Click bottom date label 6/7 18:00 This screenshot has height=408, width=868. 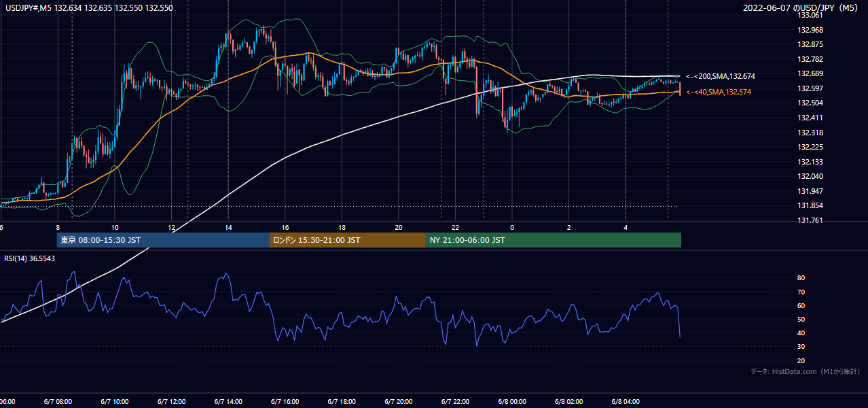[x=342, y=401]
